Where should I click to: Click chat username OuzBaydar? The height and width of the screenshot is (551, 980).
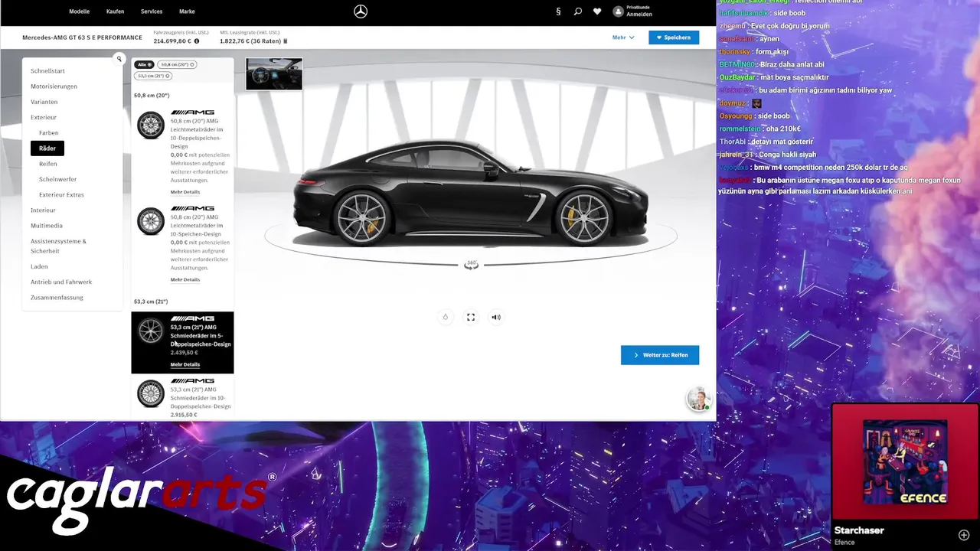(737, 77)
